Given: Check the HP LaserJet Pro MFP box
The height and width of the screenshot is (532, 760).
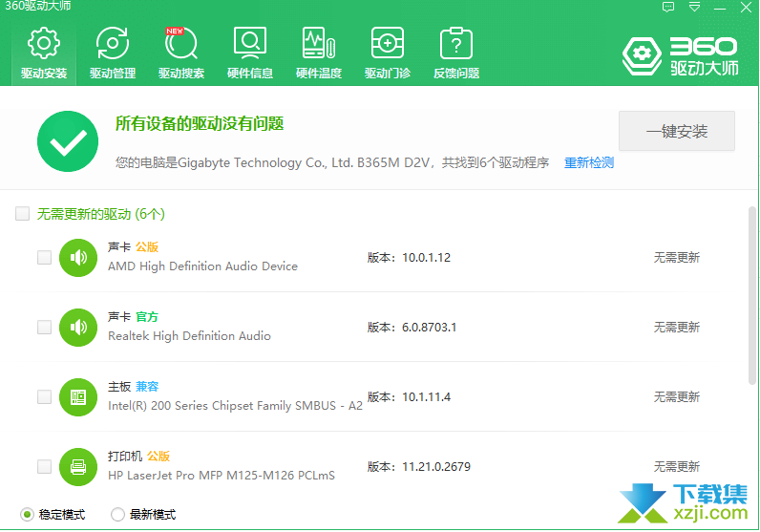Looking at the screenshot, I should pos(44,467).
